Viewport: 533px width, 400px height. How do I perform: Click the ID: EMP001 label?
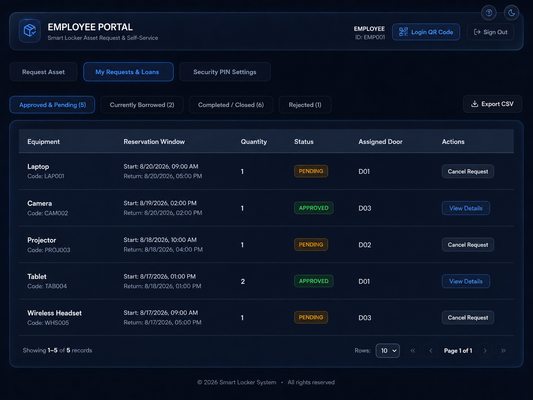point(370,37)
